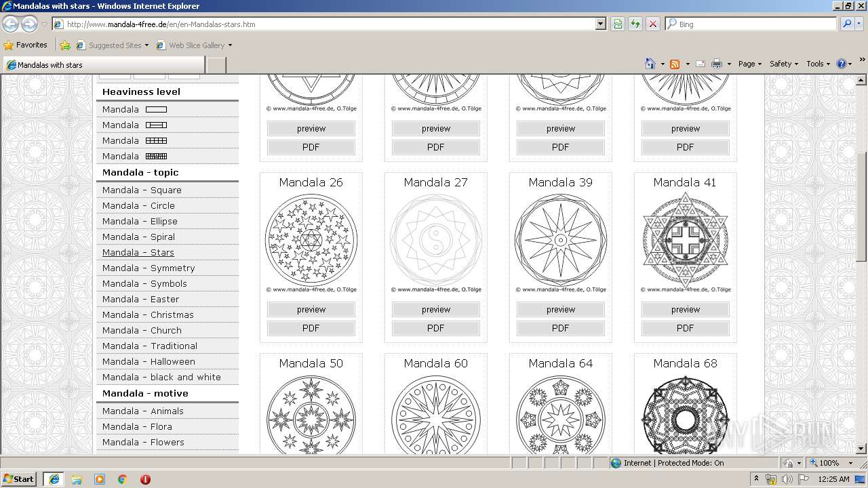Click preview button for Mandala 39
Viewport: 868px width, 488px height.
[561, 310]
